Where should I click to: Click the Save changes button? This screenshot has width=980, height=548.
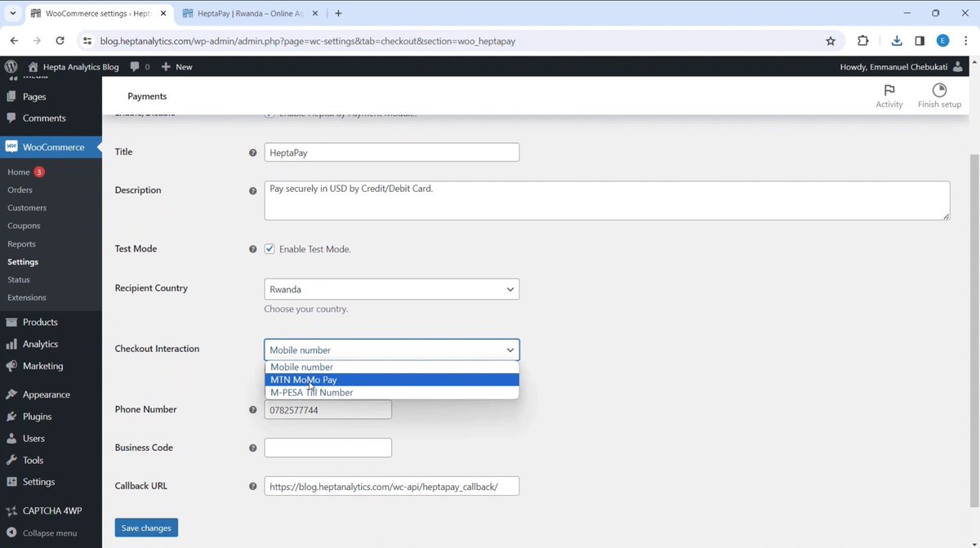pyautogui.click(x=146, y=528)
